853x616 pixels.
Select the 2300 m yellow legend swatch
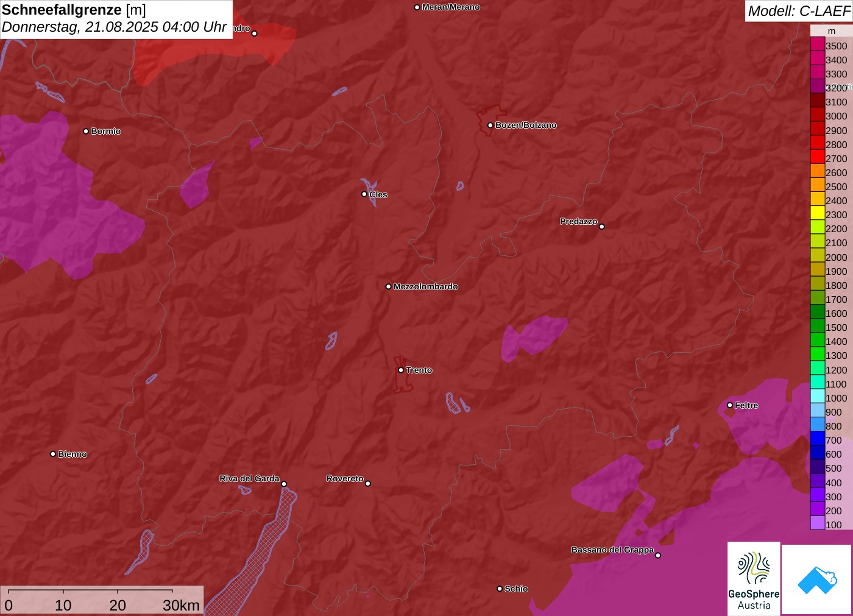tap(818, 213)
